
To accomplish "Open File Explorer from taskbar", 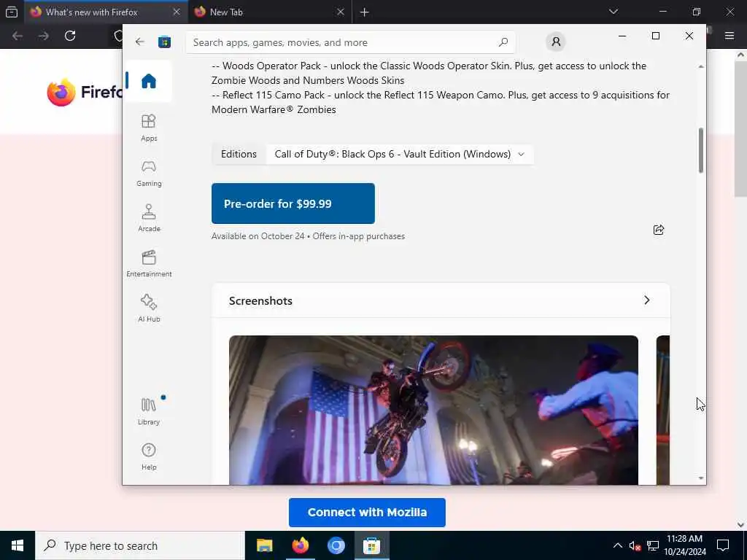I will pos(264,545).
